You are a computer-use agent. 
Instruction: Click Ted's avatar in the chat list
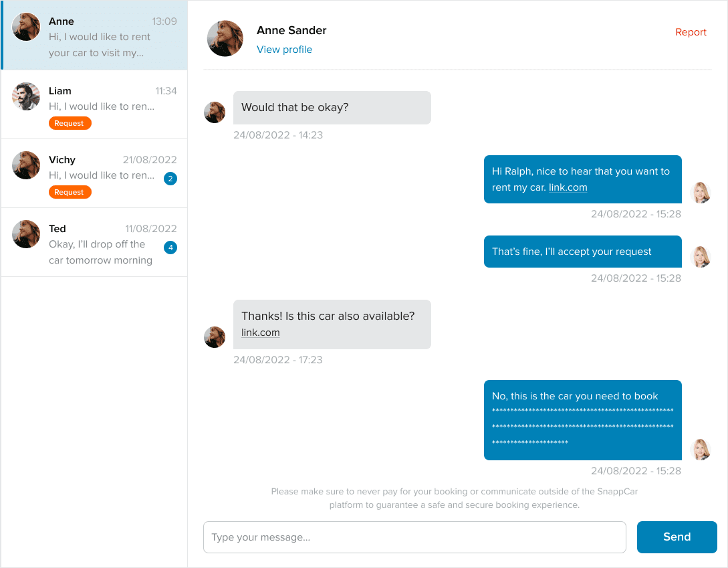[x=25, y=234]
